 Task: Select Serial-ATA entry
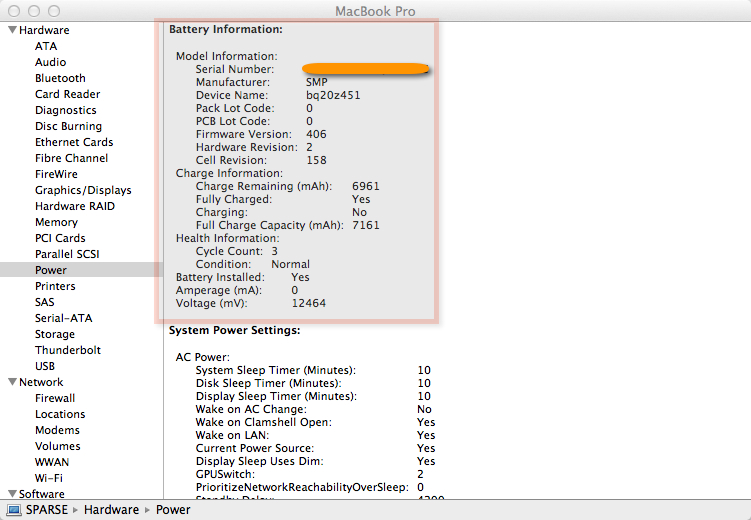[64, 318]
